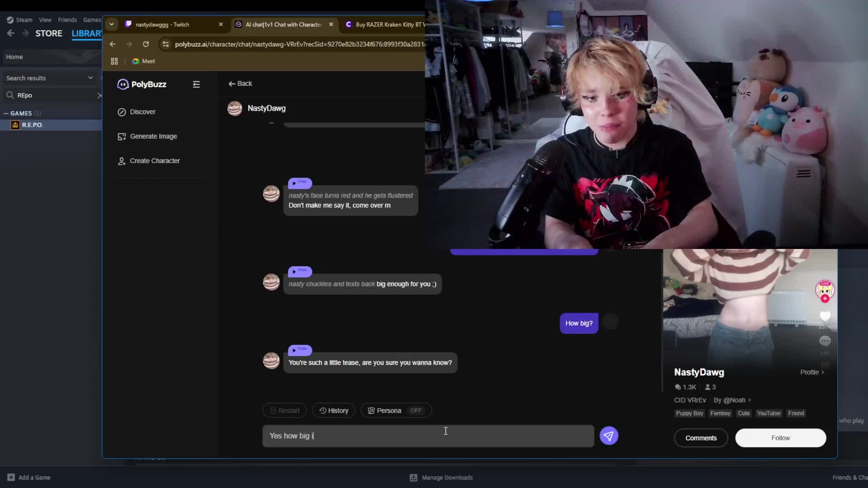Select the Femboy tag
Viewport: 868px width, 488px height.
[x=720, y=413]
